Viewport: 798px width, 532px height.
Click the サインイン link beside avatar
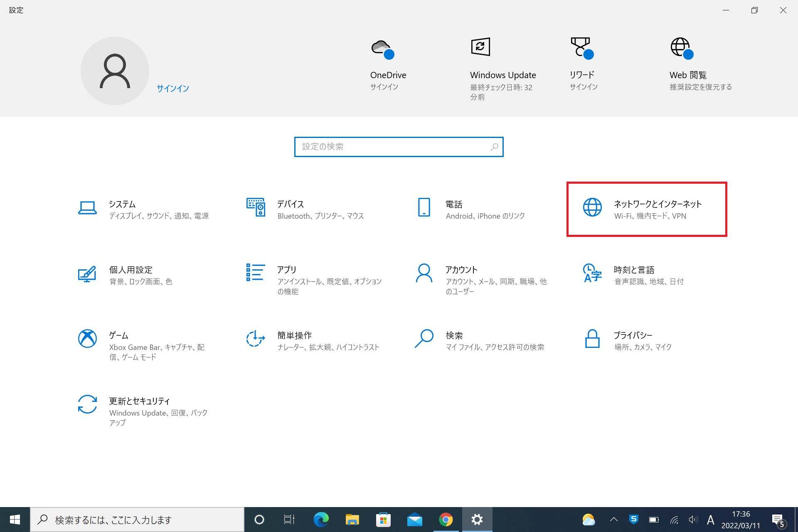(173, 89)
